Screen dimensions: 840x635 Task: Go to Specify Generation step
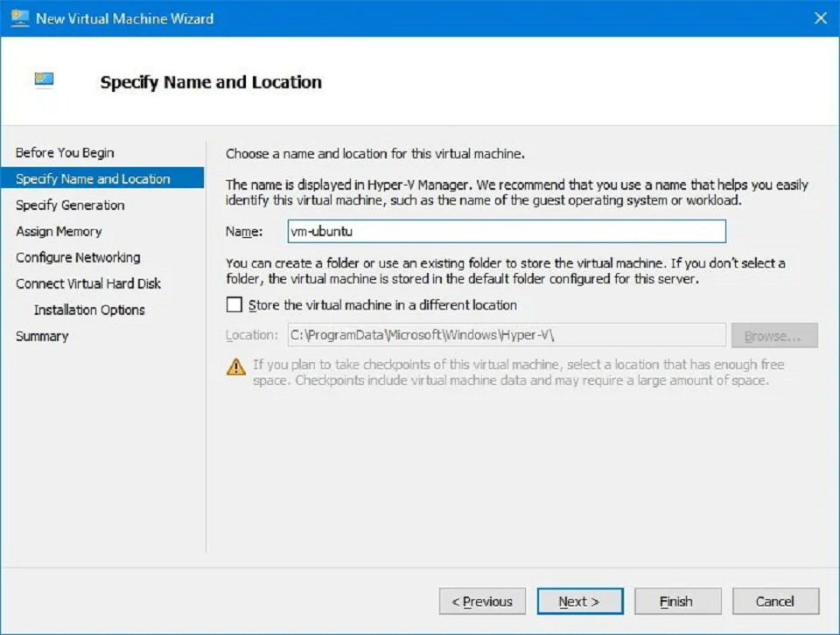tap(70, 205)
